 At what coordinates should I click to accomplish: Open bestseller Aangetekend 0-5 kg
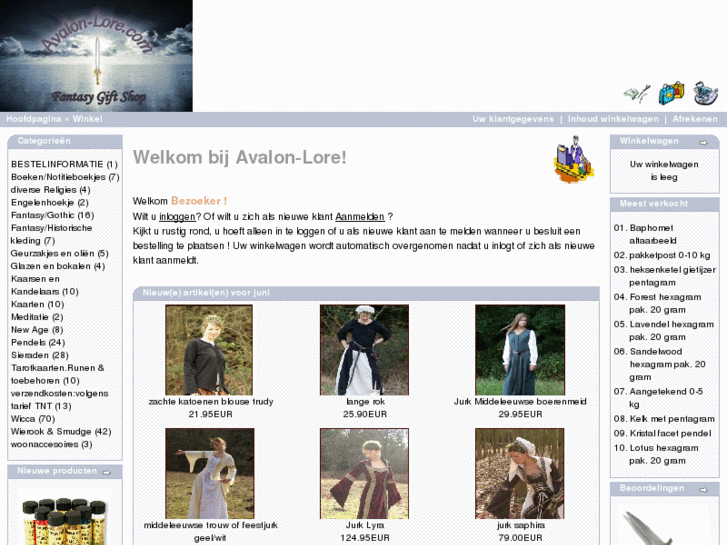(666, 398)
